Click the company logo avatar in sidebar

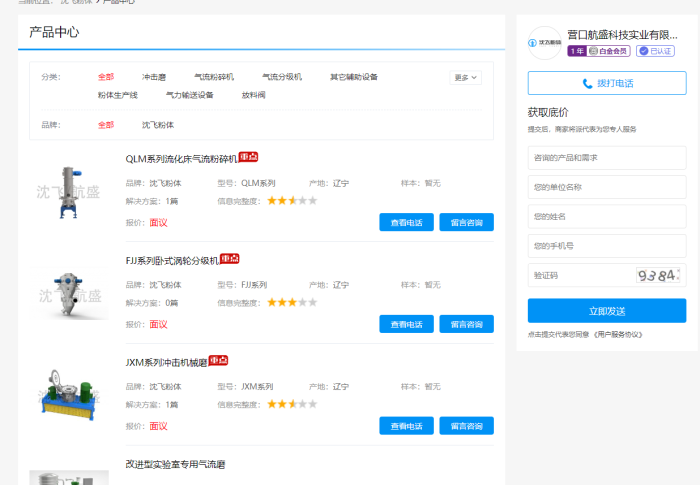[x=545, y=43]
